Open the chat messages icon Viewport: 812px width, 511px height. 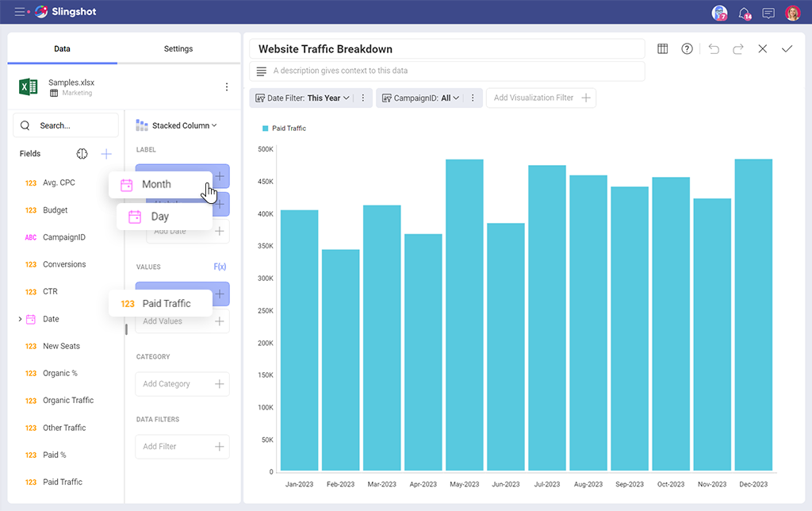(x=768, y=13)
